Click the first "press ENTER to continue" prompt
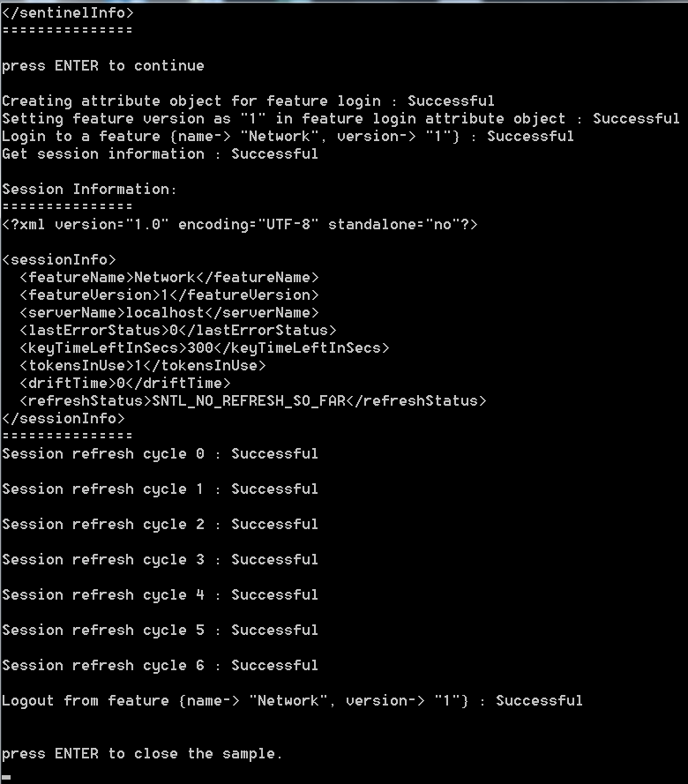Viewport: 688px width, 784px height. click(102, 65)
